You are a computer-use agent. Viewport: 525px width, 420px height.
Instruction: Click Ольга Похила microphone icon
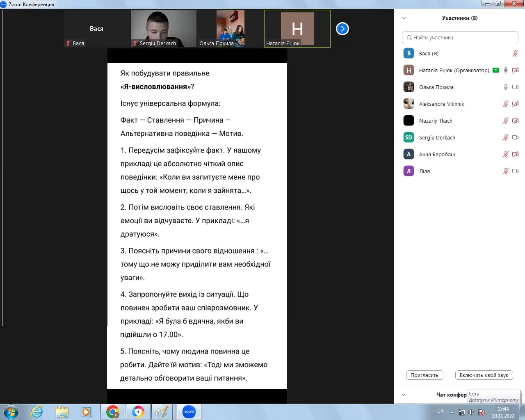(506, 87)
